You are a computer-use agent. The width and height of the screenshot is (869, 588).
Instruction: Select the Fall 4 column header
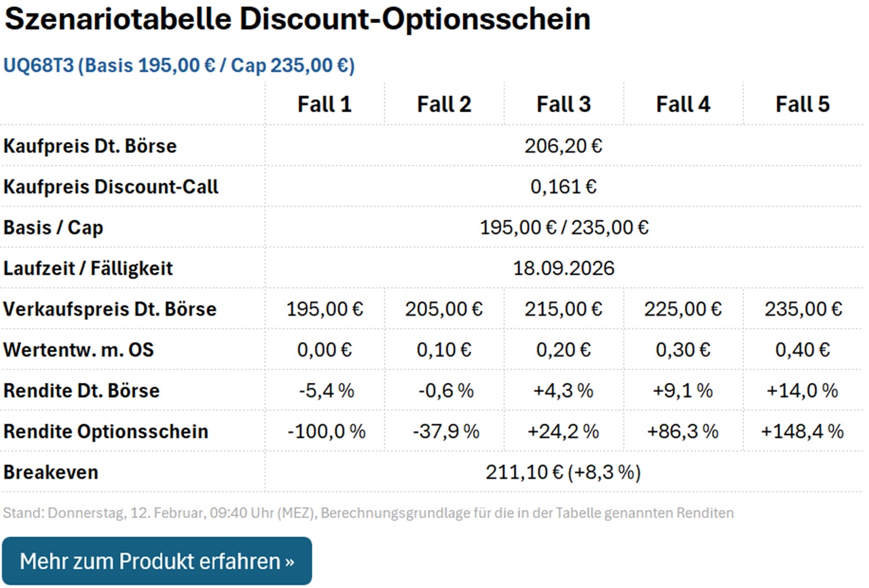tap(683, 103)
